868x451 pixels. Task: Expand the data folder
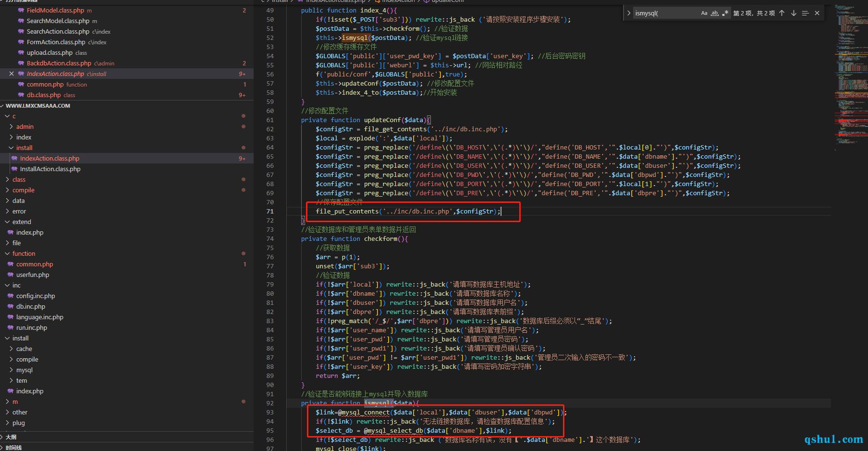tap(7, 200)
